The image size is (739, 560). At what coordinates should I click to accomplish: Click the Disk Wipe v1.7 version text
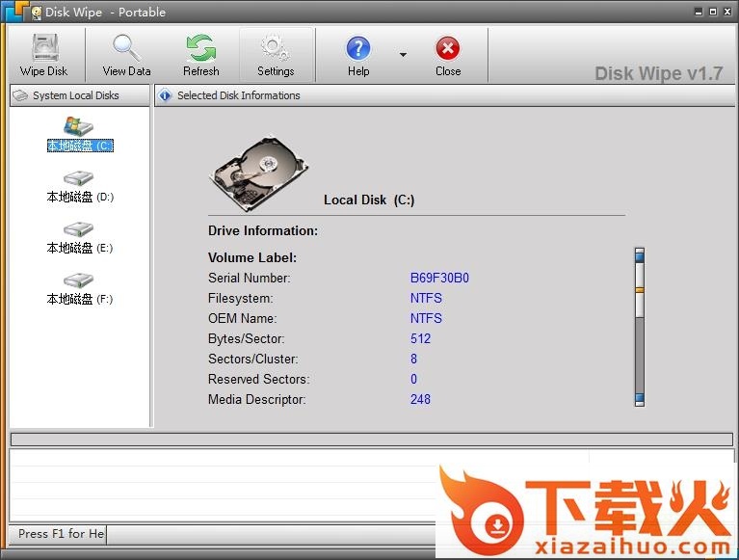658,73
